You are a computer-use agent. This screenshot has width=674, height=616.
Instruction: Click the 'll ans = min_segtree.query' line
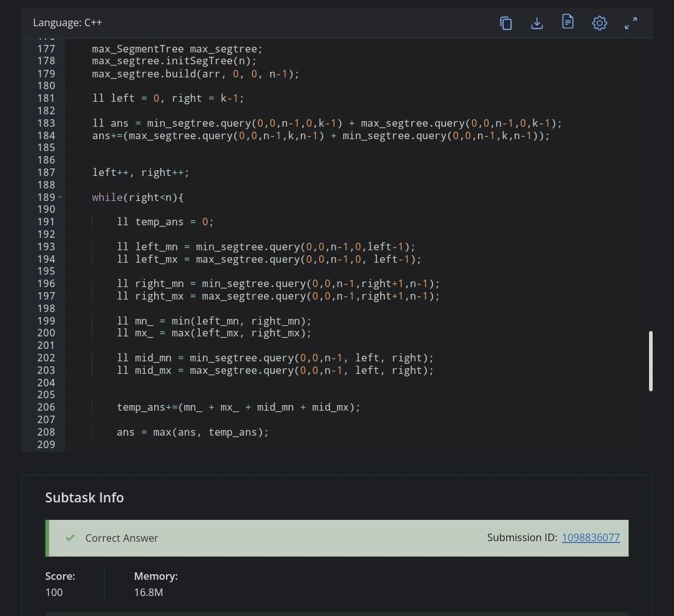(326, 123)
